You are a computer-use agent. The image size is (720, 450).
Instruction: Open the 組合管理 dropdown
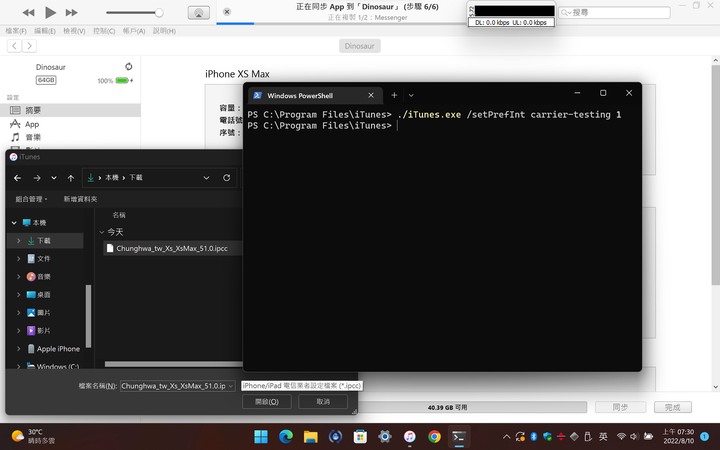31,199
